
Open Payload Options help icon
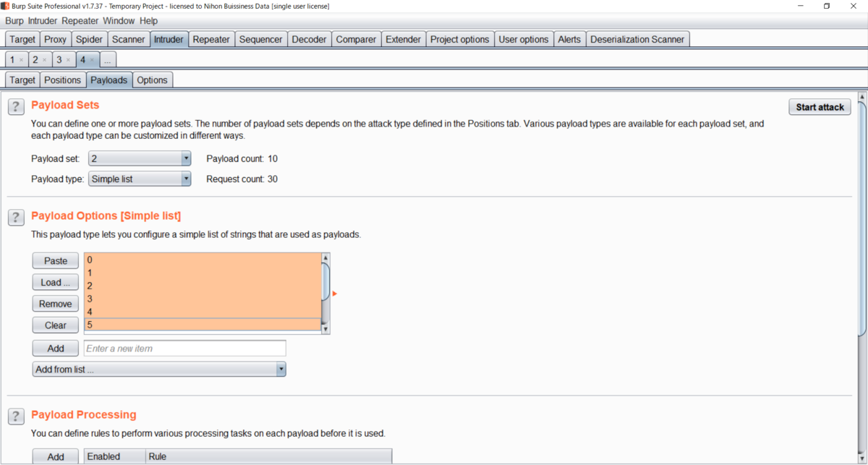click(x=16, y=218)
